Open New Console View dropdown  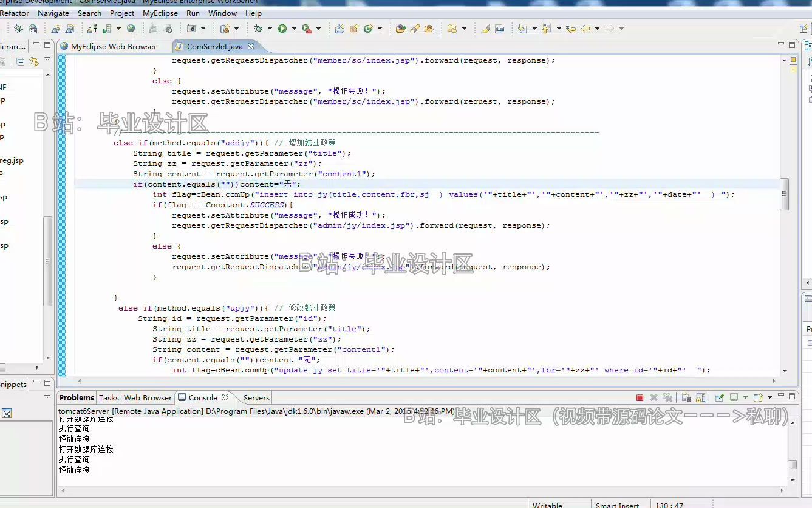(x=769, y=397)
